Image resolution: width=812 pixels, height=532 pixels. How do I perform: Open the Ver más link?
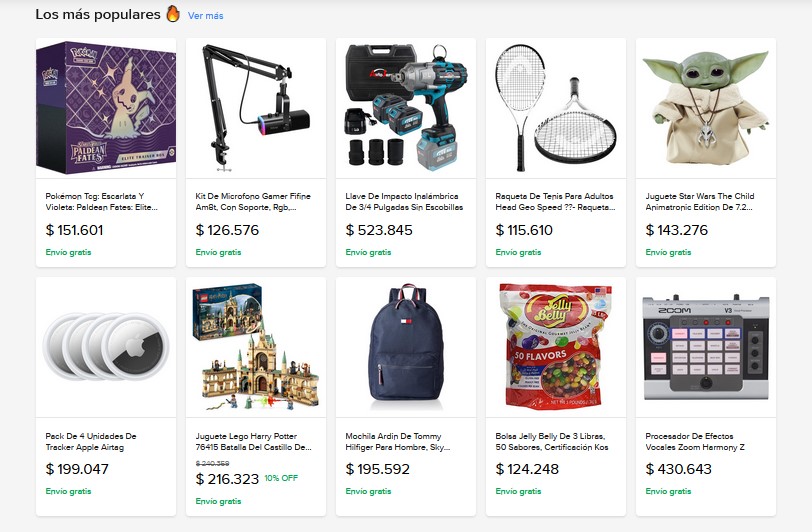[x=206, y=16]
